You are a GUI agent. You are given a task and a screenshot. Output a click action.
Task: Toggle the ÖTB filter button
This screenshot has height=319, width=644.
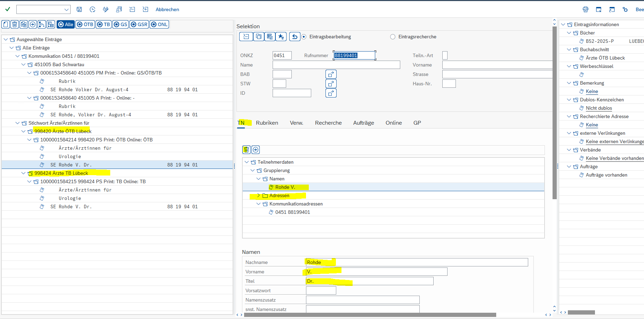85,24
